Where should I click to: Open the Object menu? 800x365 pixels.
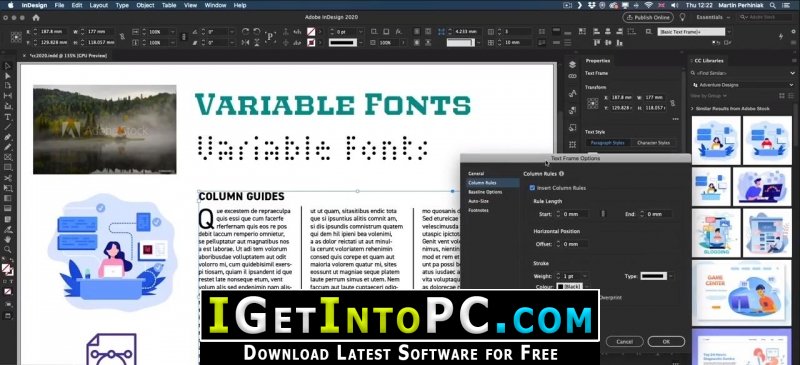click(145, 5)
